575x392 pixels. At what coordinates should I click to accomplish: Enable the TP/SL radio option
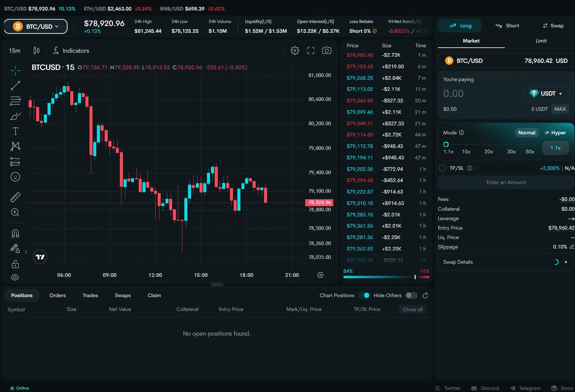tap(442, 168)
